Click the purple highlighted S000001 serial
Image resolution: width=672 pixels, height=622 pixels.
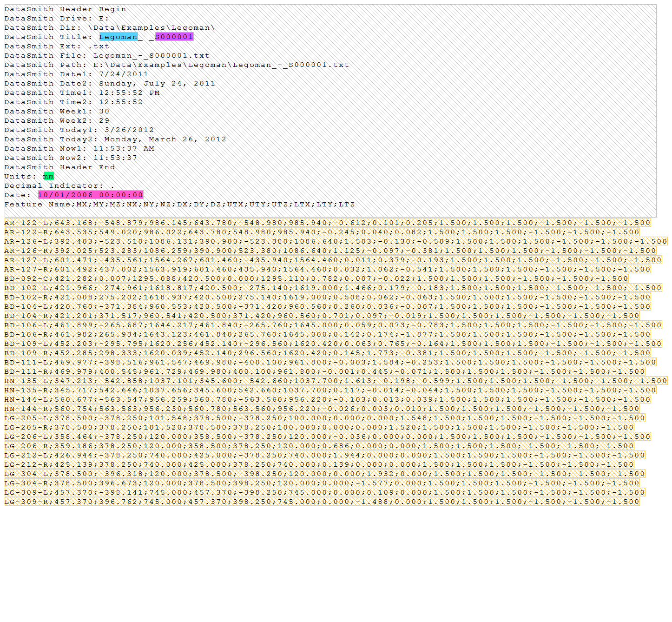point(174,37)
